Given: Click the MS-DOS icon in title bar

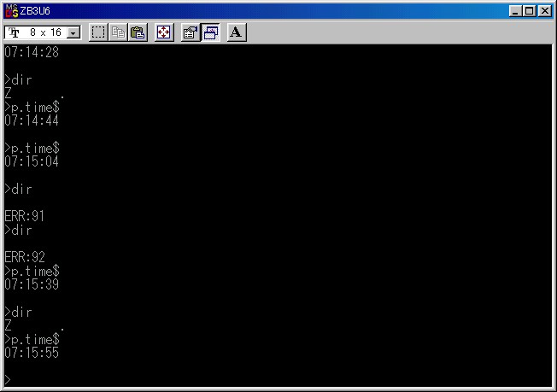Looking at the screenshot, I should click(11, 11).
